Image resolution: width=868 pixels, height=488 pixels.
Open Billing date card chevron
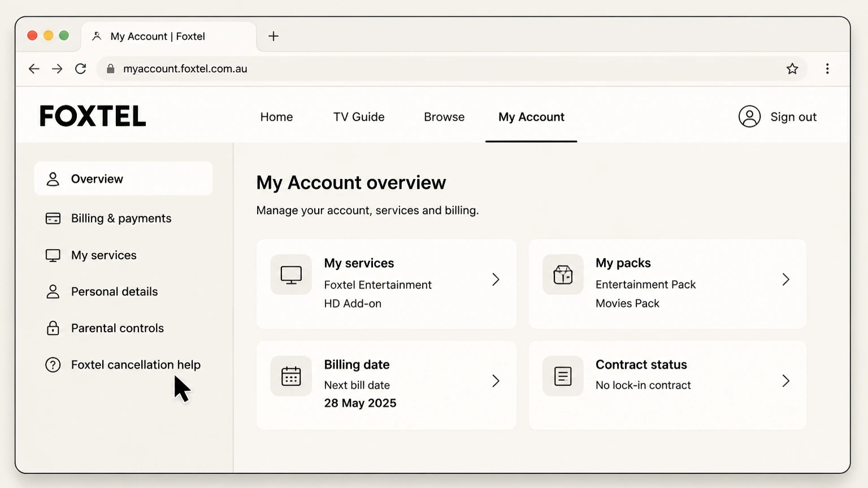(x=496, y=381)
